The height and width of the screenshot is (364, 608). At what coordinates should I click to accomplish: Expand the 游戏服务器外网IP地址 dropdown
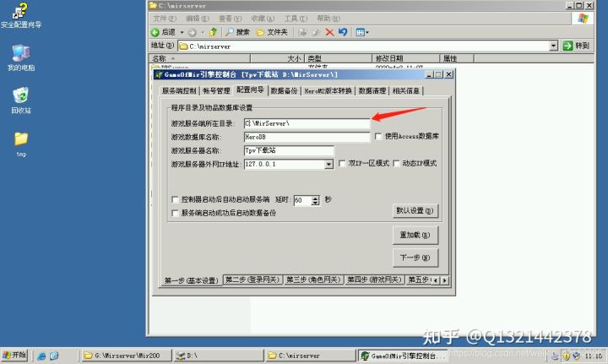coord(328,164)
